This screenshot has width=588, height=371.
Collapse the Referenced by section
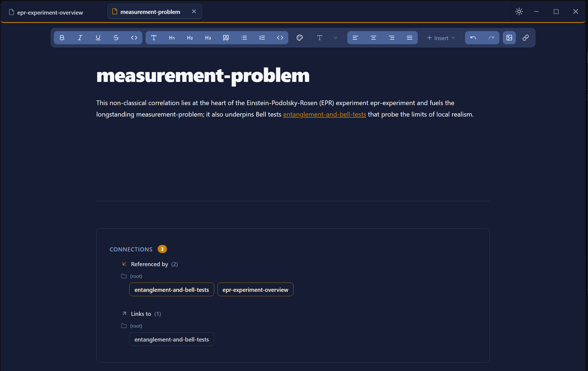click(x=149, y=264)
